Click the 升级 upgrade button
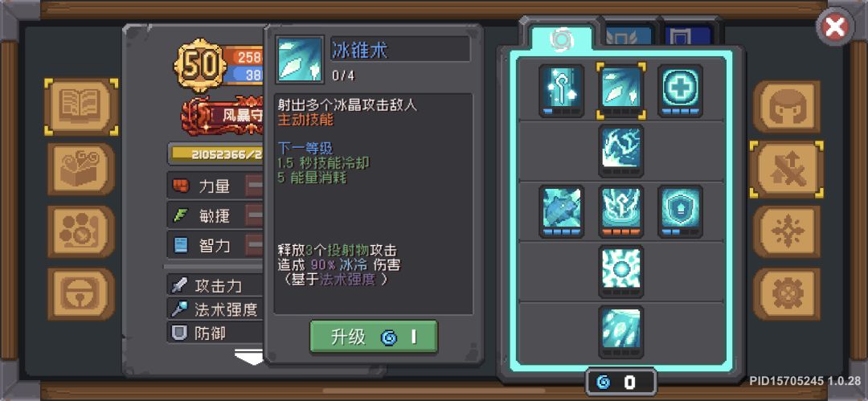This screenshot has height=401, width=868. pyautogui.click(x=374, y=337)
